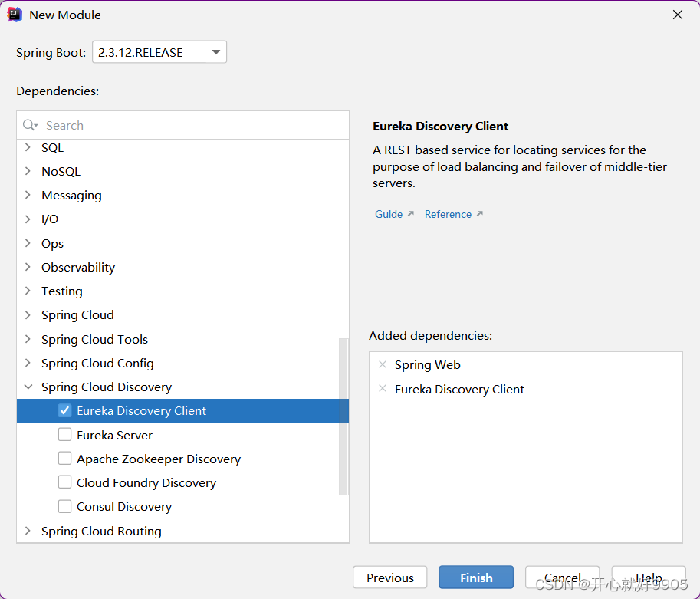Remove Eureka Discovery Client from added dependencies

pos(382,389)
